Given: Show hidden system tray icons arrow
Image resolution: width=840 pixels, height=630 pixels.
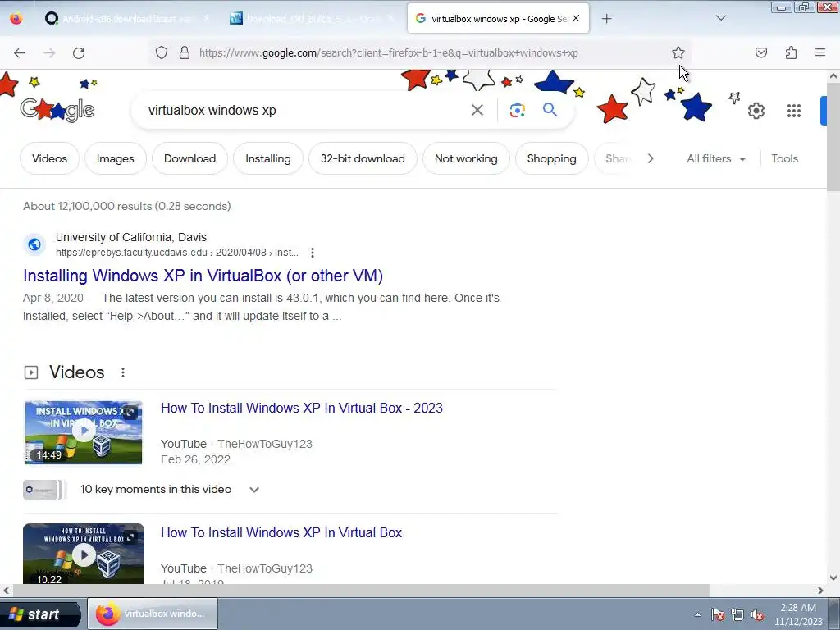Looking at the screenshot, I should tap(697, 614).
